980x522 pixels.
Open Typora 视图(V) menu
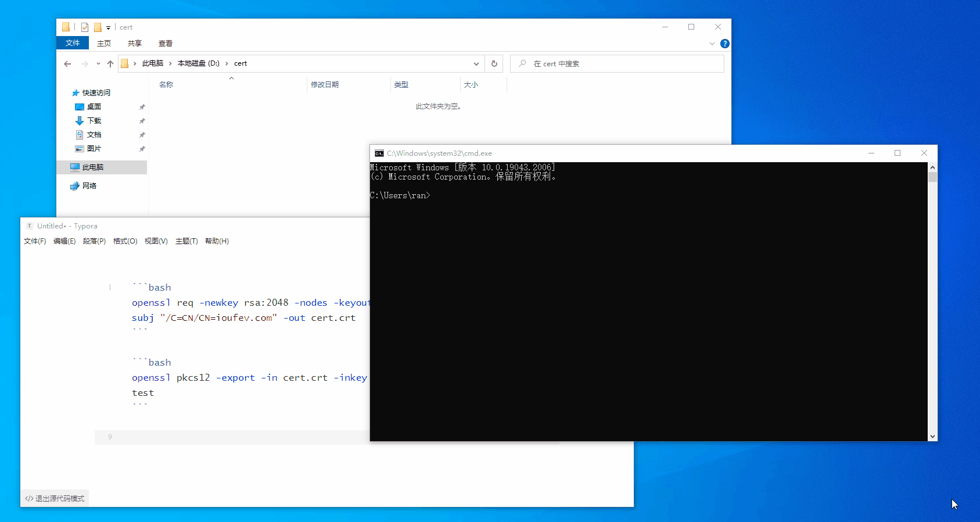[156, 241]
